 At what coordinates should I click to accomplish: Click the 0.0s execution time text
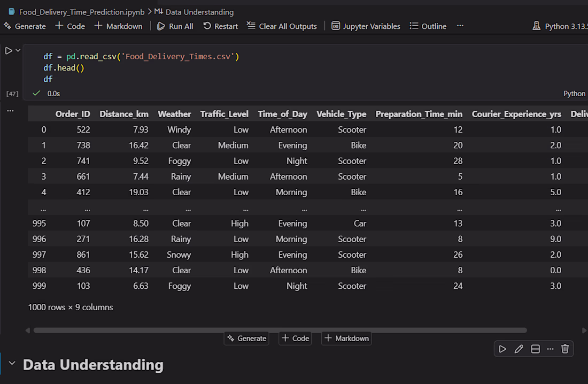[53, 94]
